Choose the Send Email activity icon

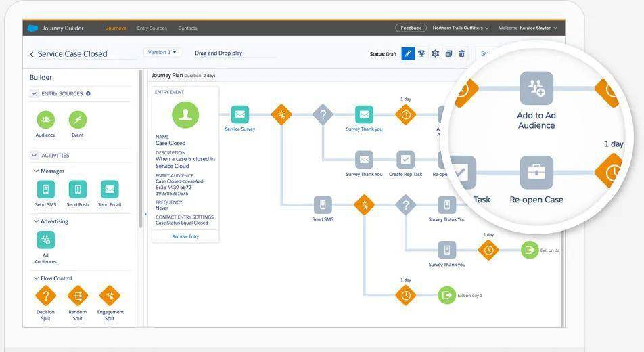(x=110, y=190)
